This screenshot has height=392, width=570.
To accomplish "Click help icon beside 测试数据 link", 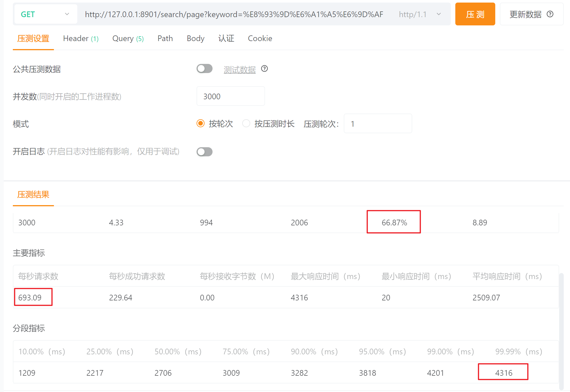I will coord(264,69).
